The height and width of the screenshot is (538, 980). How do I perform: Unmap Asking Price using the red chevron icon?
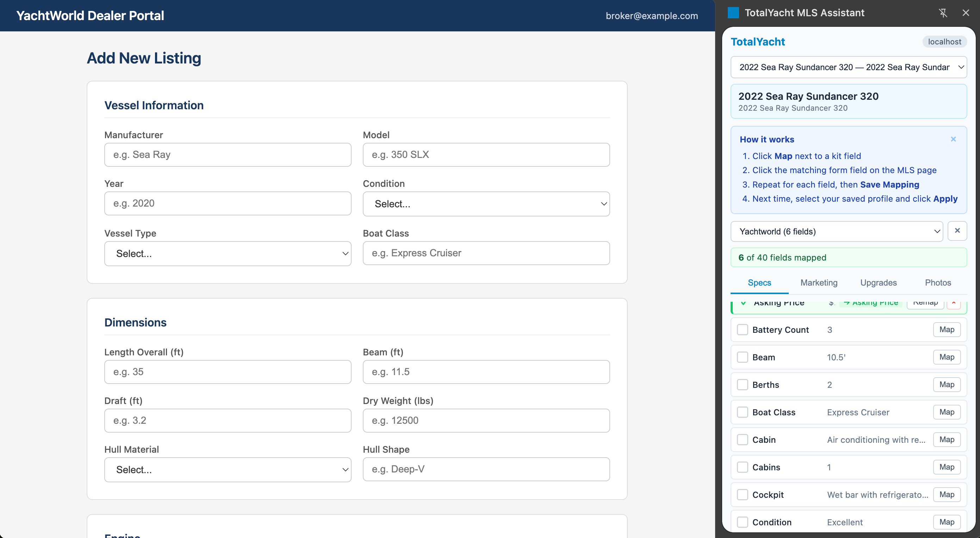coord(954,304)
